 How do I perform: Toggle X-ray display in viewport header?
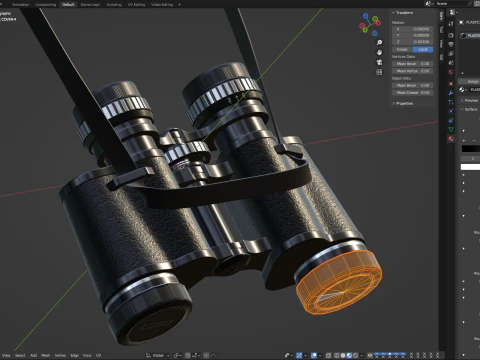click(x=328, y=355)
